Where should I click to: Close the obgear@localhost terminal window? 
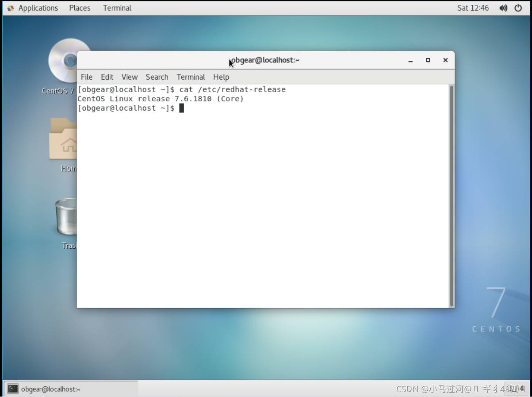coord(445,60)
